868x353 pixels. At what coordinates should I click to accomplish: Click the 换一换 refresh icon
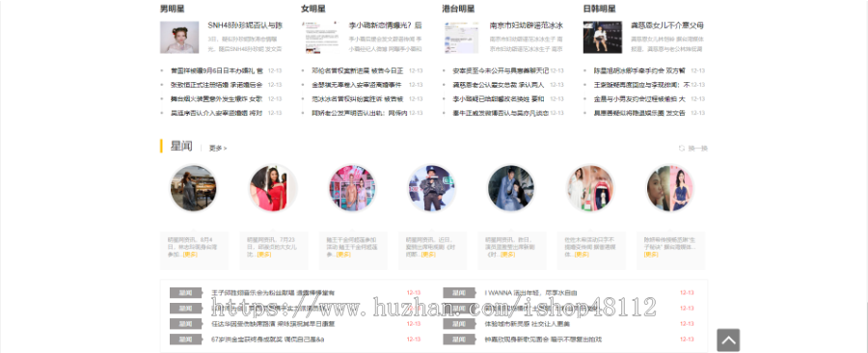click(x=682, y=149)
